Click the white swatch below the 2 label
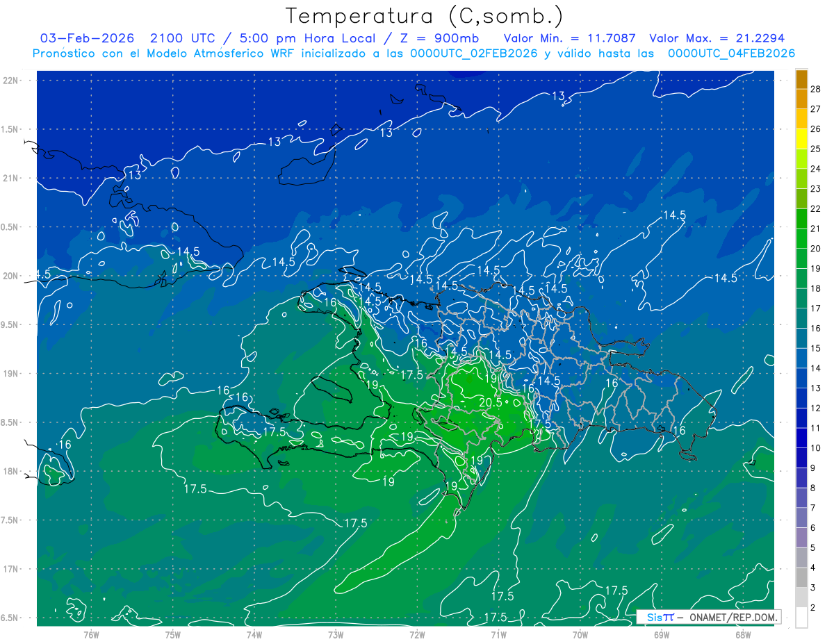Screen dimensions: 834x644 801,618
